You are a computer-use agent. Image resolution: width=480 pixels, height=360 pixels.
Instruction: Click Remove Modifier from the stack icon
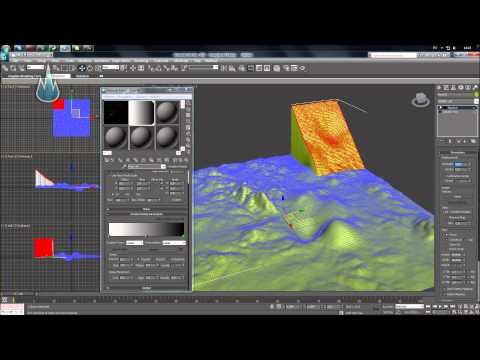(x=466, y=141)
